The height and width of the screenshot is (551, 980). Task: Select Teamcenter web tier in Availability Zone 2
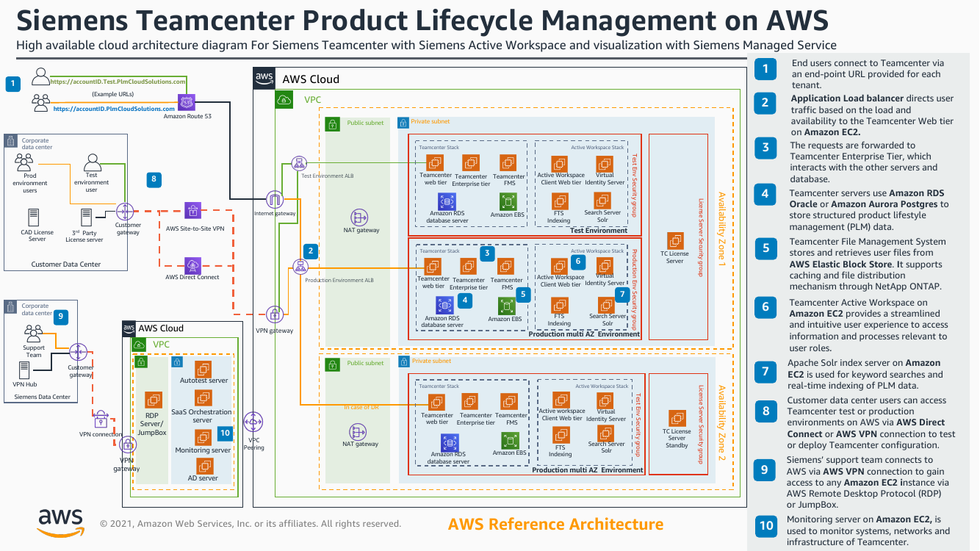click(x=436, y=402)
